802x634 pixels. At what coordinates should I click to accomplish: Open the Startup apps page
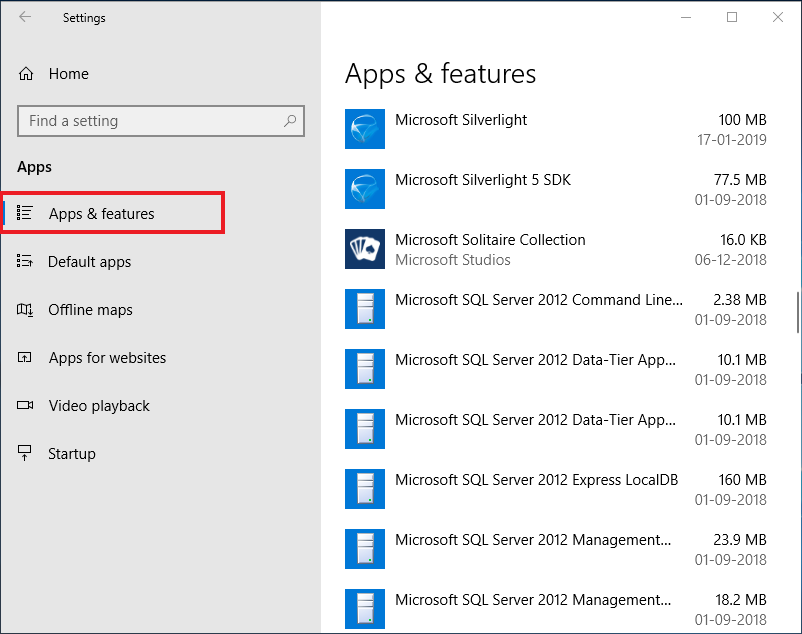point(161,454)
